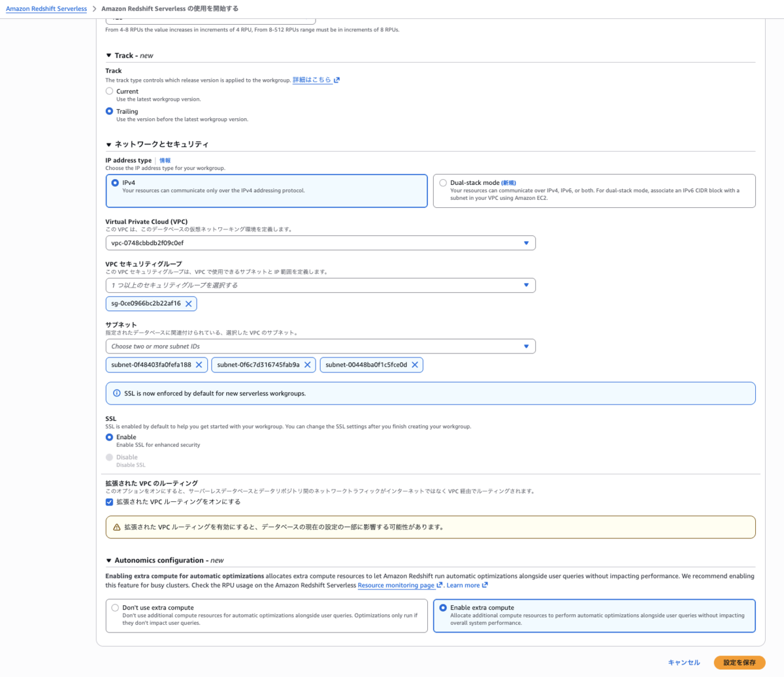Open the Amazon Redshift Serverless breadcrumb link

46,9
